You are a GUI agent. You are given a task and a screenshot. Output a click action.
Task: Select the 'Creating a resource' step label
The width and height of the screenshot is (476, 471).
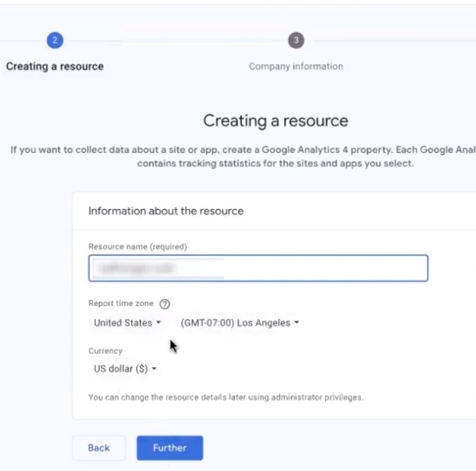[55, 67]
